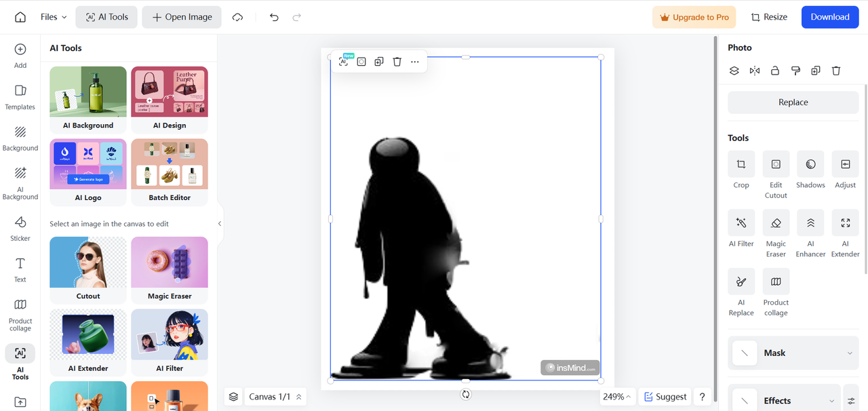Viewport: 868px width, 411px height.
Task: Open the Sticker sidebar tab
Action: coord(20,229)
